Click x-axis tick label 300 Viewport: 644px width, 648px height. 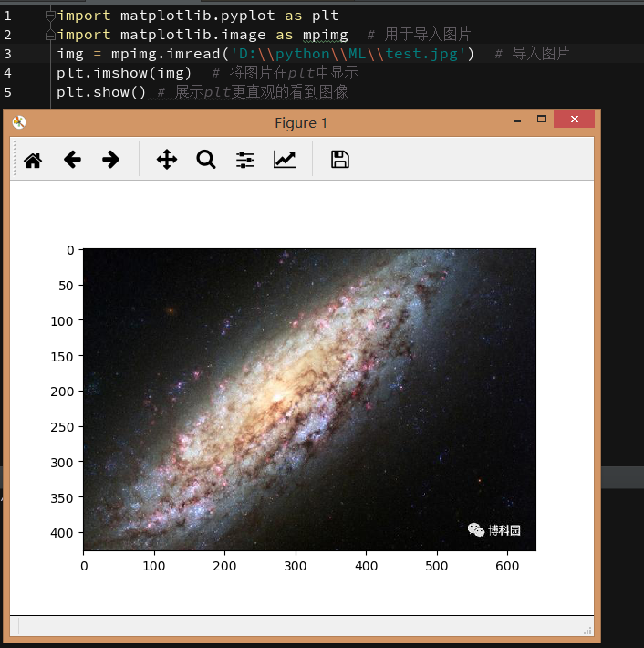click(296, 566)
